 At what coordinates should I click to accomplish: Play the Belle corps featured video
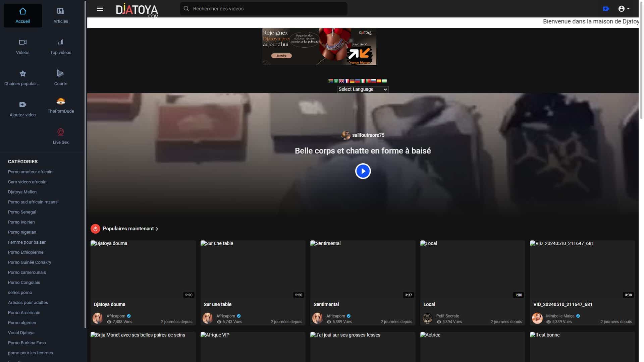[x=363, y=171]
